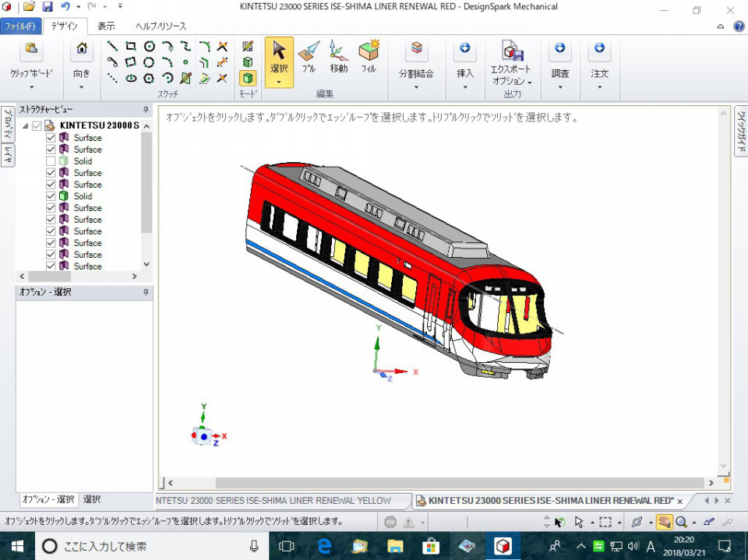
Task: Select the Three-Point Rectangle tool
Action: point(130,62)
